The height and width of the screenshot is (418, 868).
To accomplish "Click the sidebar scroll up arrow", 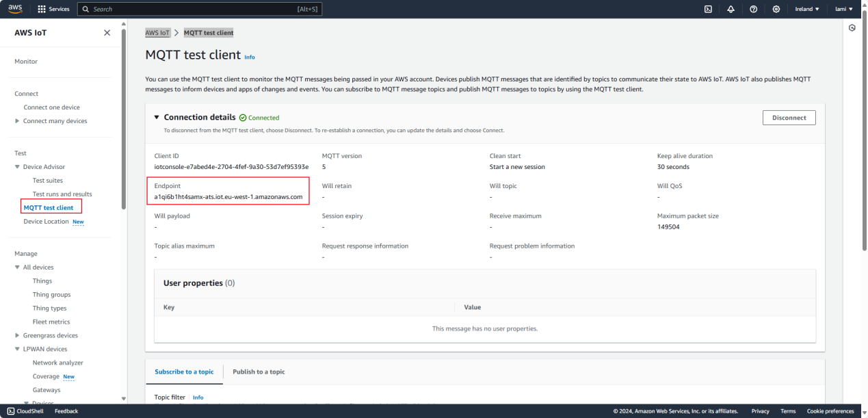I will (x=124, y=24).
